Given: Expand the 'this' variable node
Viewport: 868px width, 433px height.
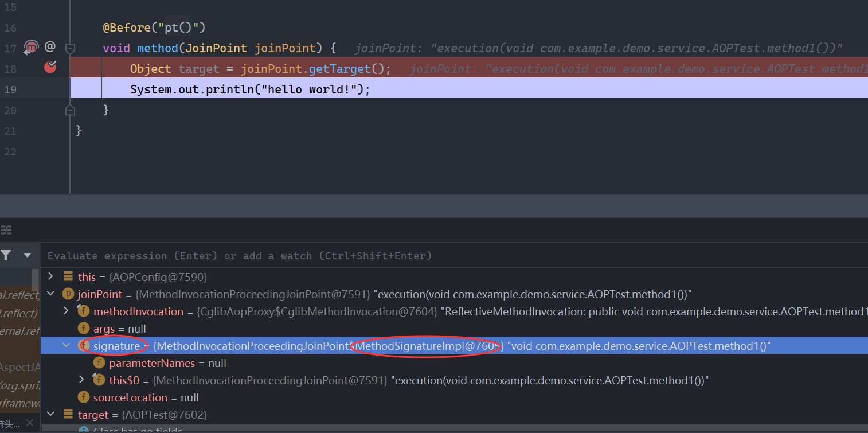Looking at the screenshot, I should click(x=50, y=276).
